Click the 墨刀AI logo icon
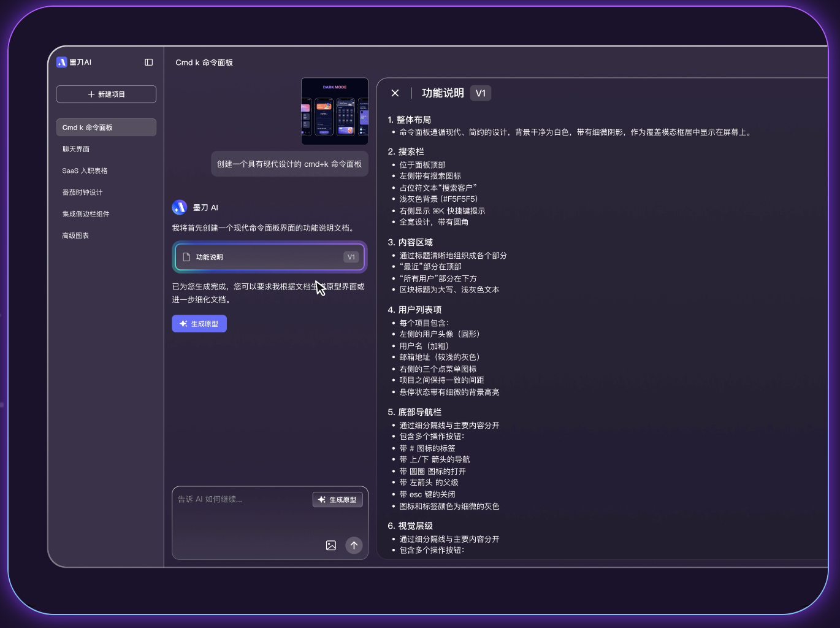The height and width of the screenshot is (628, 840). (62, 62)
